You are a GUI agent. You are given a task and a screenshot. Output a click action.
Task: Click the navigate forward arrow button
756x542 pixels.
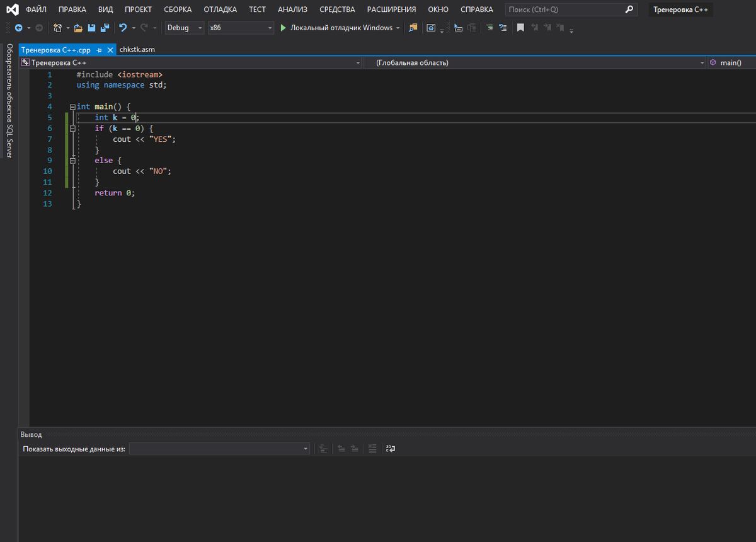pos(39,28)
